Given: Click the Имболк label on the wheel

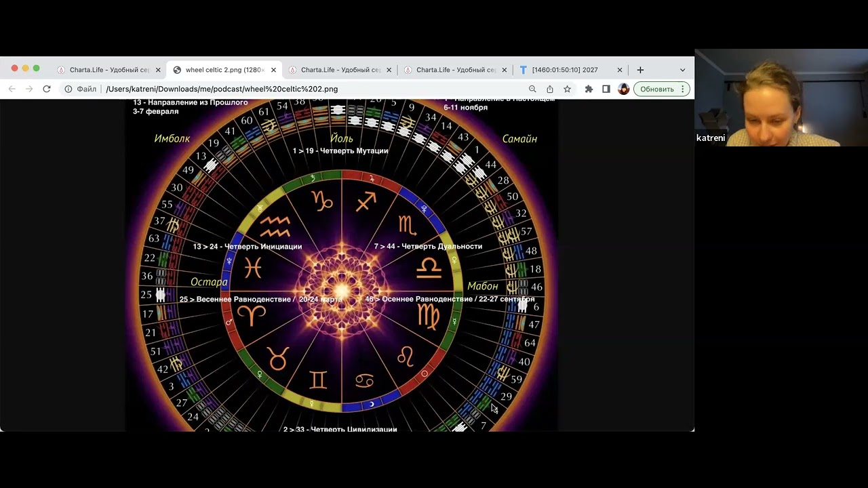Looking at the screenshot, I should (172, 138).
